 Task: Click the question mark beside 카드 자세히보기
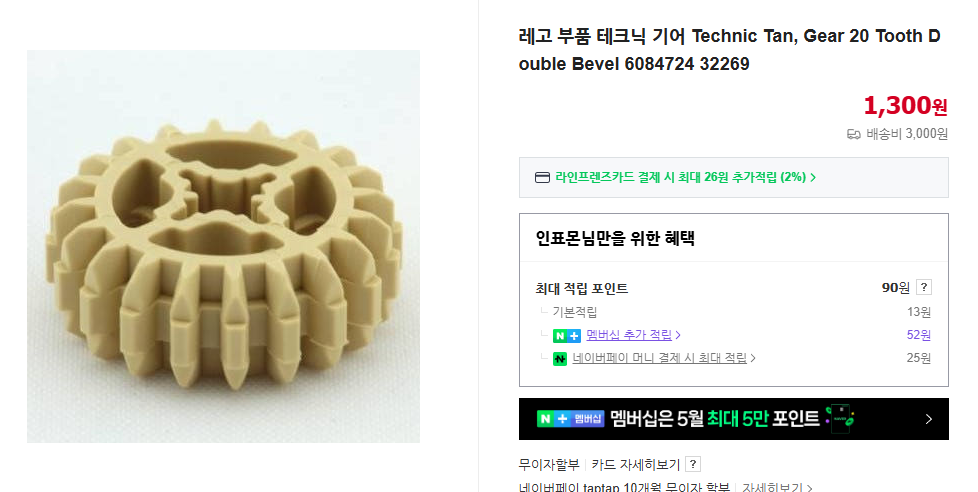692,464
